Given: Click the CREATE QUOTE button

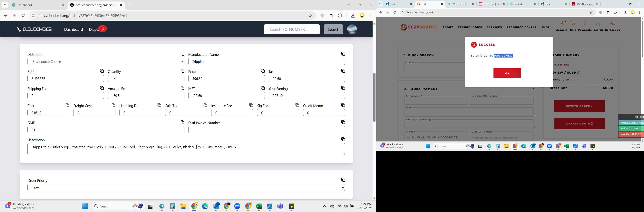Looking at the screenshot, I should [580, 124].
